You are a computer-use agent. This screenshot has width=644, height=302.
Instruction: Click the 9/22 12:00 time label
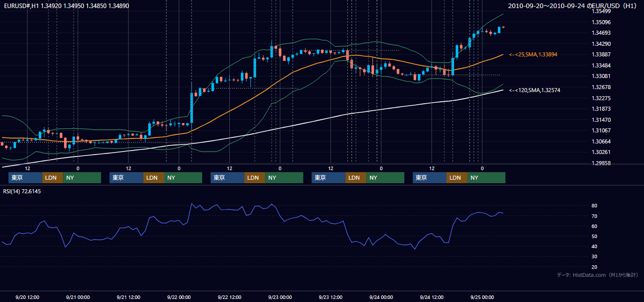pos(229,297)
